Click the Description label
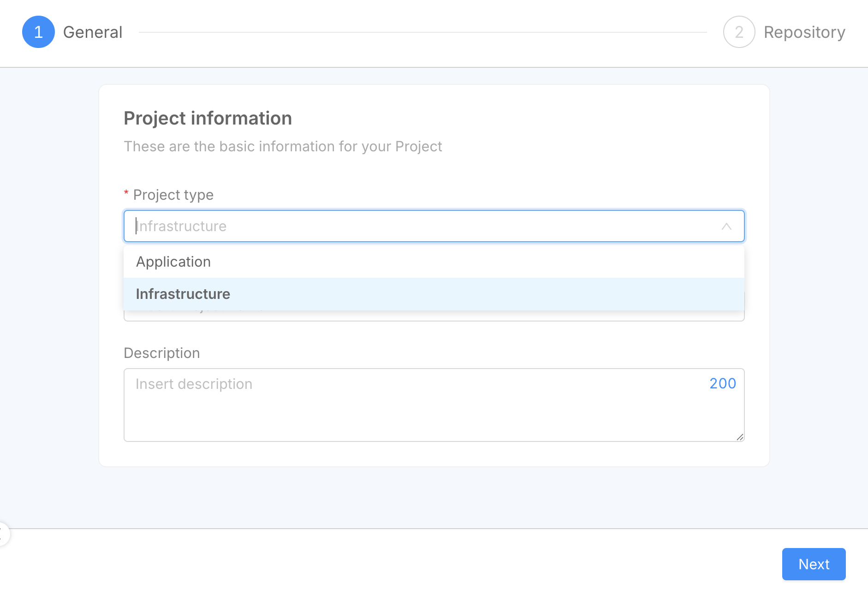Viewport: 868px width, 596px height. click(162, 353)
